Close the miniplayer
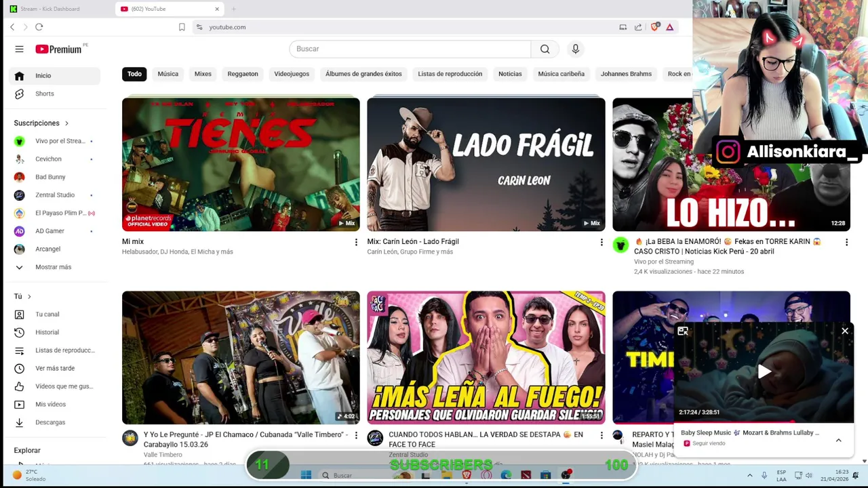The height and width of the screenshot is (488, 868). (x=845, y=331)
